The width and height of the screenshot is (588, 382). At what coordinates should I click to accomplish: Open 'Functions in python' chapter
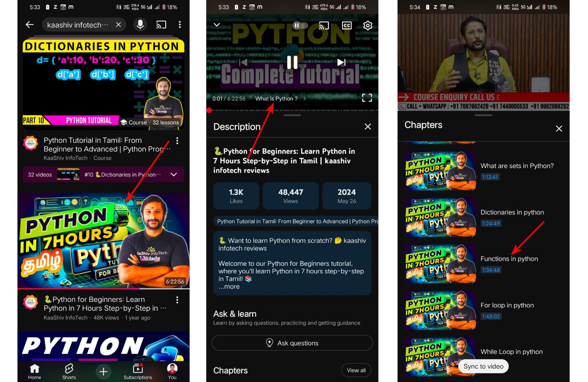coord(509,259)
